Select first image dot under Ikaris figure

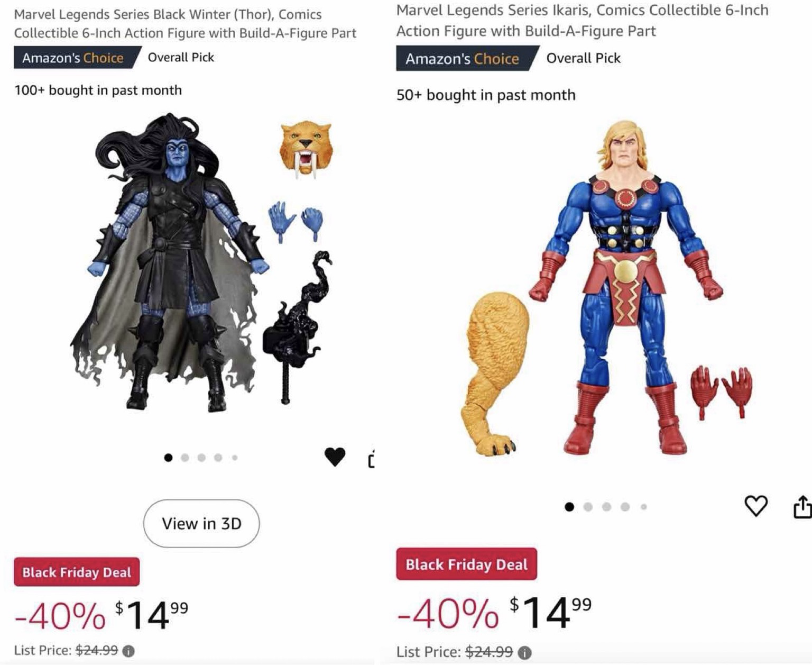(x=569, y=507)
